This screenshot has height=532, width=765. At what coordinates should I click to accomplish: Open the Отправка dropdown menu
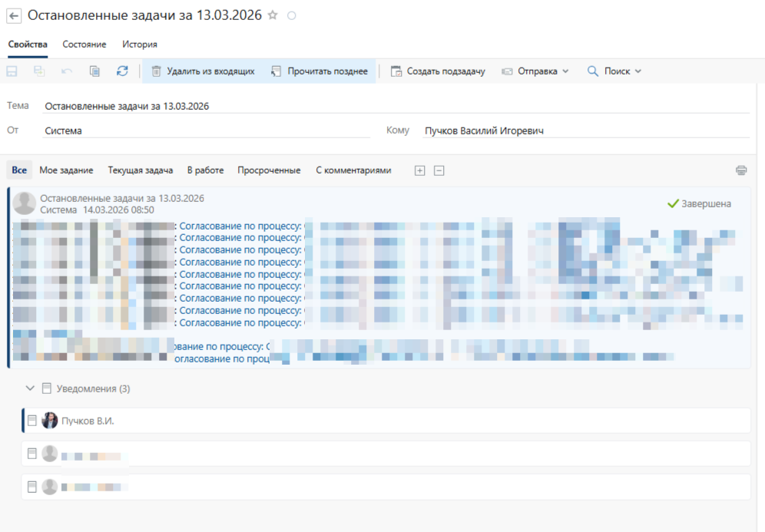coord(535,71)
